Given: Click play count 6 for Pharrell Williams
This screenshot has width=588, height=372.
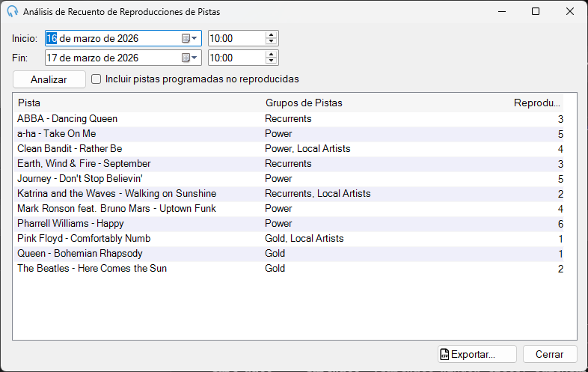Looking at the screenshot, I should click(x=560, y=224).
